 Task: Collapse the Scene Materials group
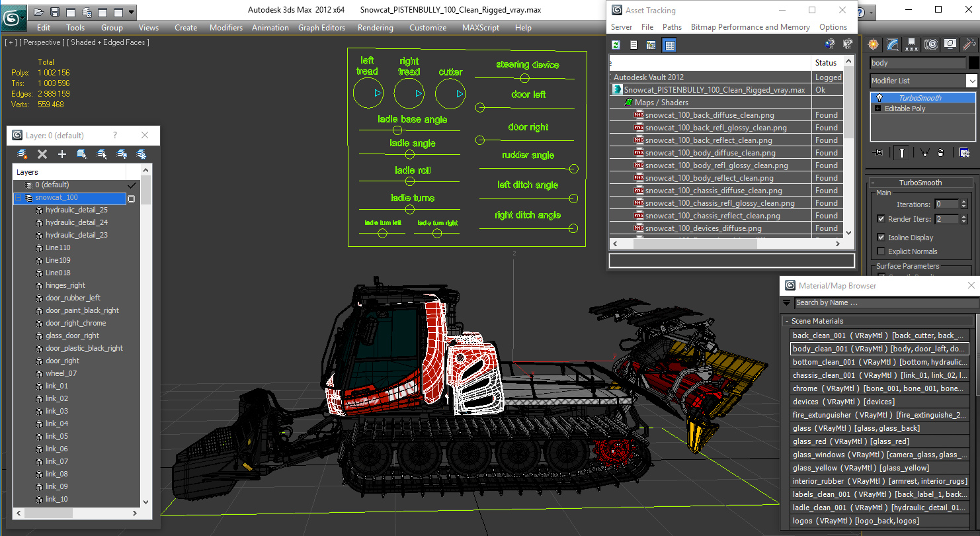(787, 321)
